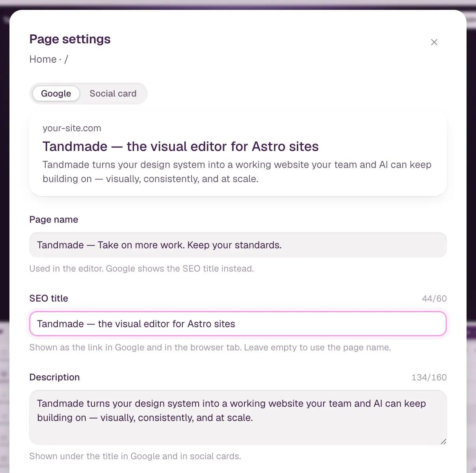The width and height of the screenshot is (476, 473).
Task: Click the 'Description' label
Action: click(x=54, y=377)
